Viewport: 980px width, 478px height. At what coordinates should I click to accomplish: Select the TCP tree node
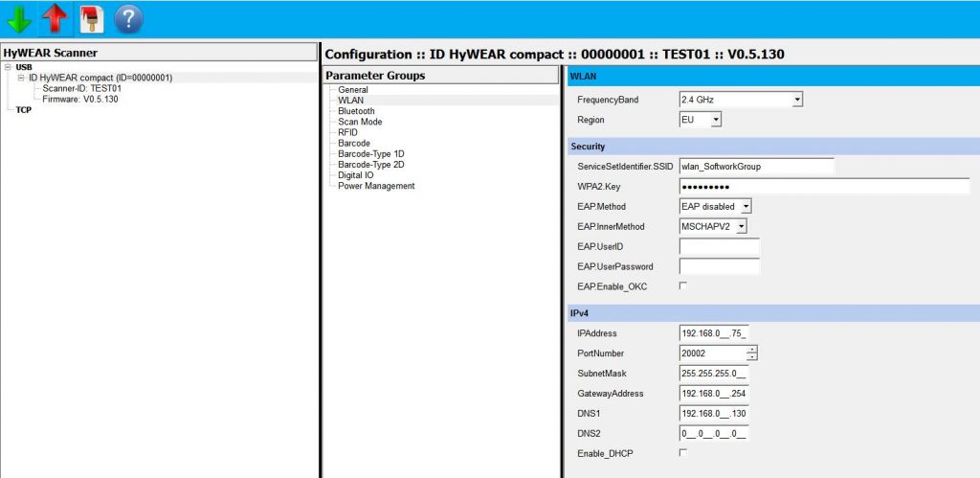click(23, 109)
